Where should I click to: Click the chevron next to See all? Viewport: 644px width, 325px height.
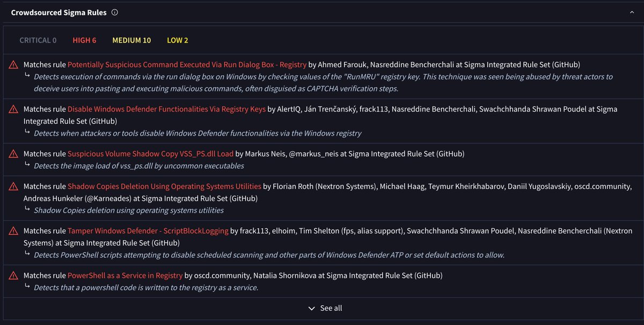312,308
